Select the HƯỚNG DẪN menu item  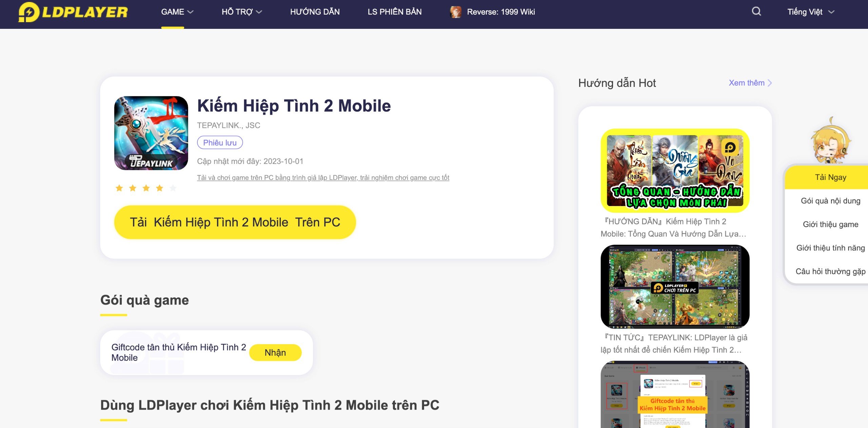point(315,12)
